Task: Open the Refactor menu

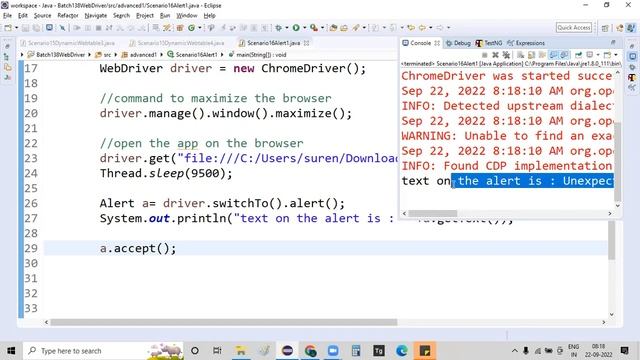Action: click(x=68, y=16)
